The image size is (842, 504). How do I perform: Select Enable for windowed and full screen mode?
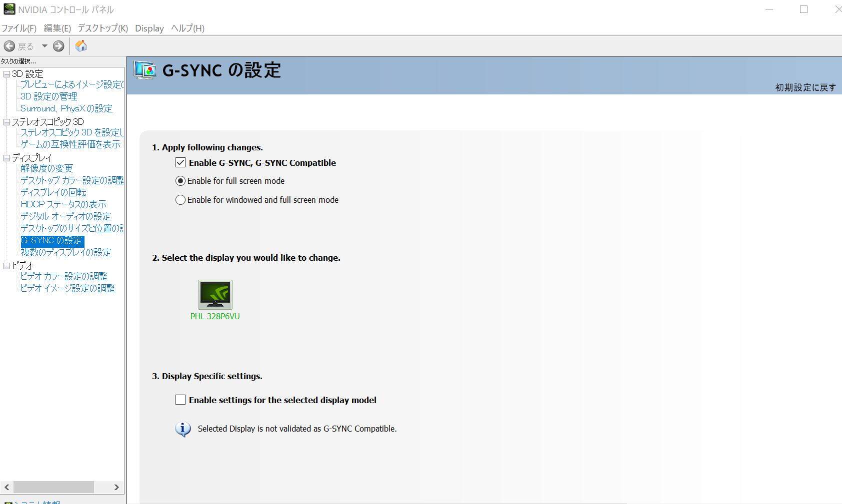pos(180,200)
